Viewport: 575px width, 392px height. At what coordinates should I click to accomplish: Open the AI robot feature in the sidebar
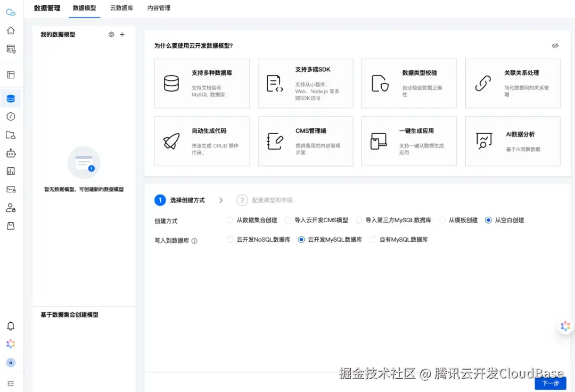pyautogui.click(x=11, y=153)
